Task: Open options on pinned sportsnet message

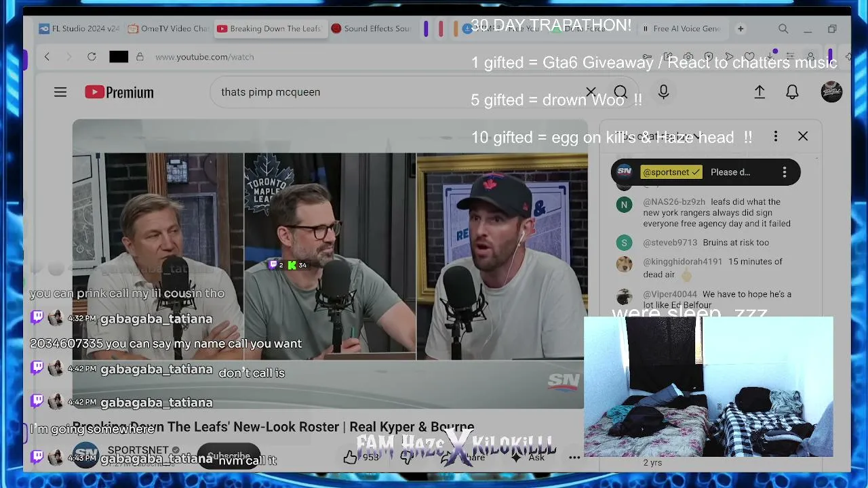Action: [x=785, y=172]
